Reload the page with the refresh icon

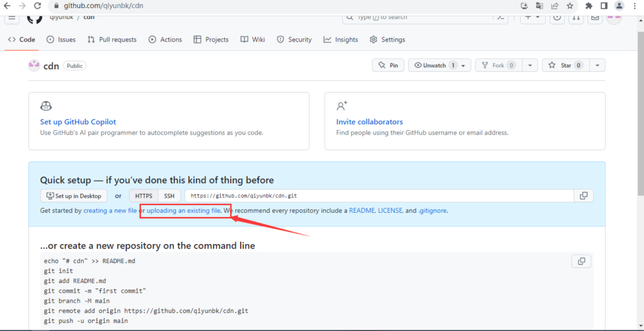click(37, 6)
